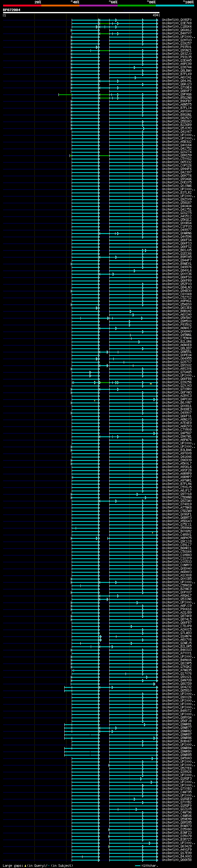The height and width of the screenshot is (868, 197).
Task: Select hit UniRef100_Q2Z1X5
Action: tap(177, 809)
